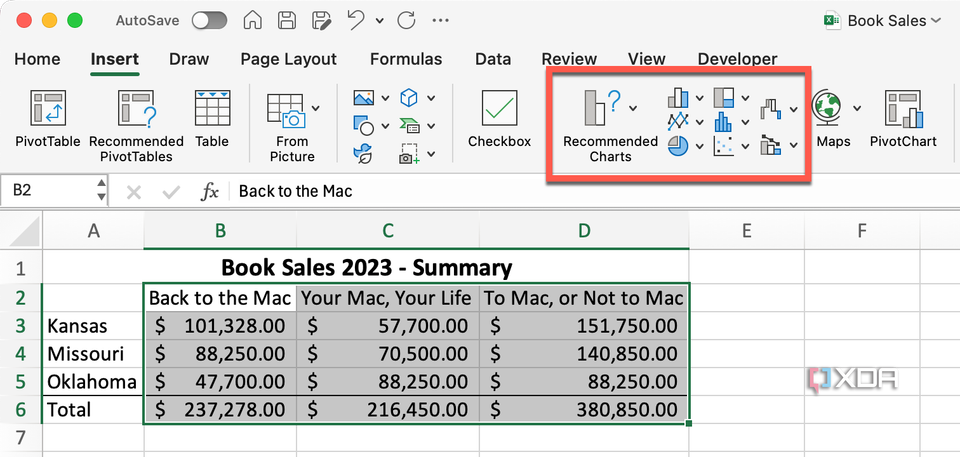Switch to the Draw tab
This screenshot has width=960, height=457.
coord(189,59)
